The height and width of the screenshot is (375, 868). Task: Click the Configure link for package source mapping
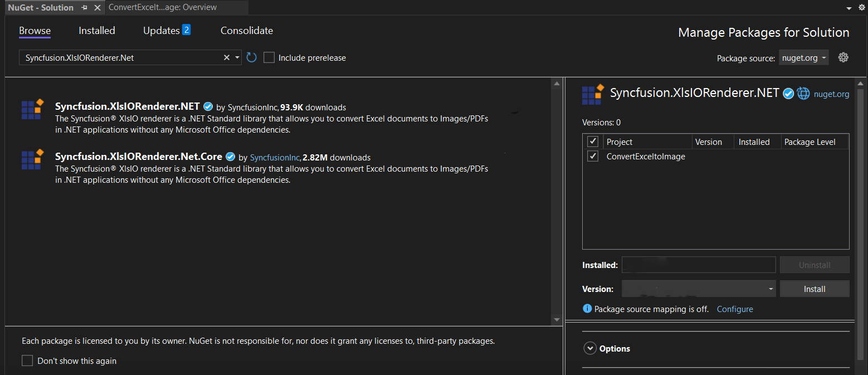point(734,308)
